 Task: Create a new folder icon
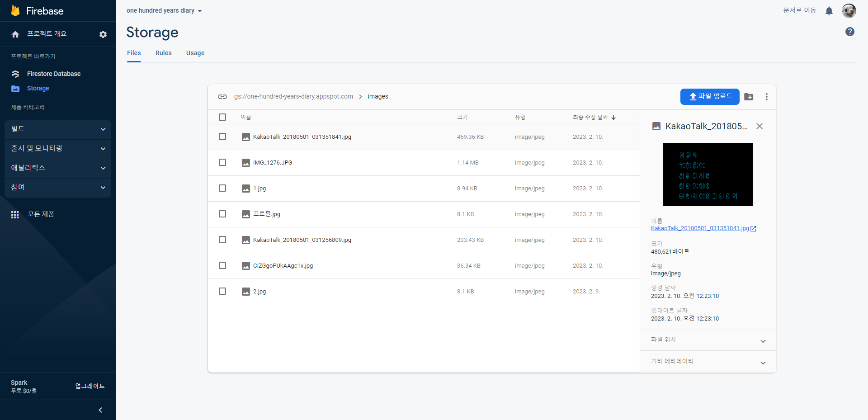pyautogui.click(x=749, y=97)
